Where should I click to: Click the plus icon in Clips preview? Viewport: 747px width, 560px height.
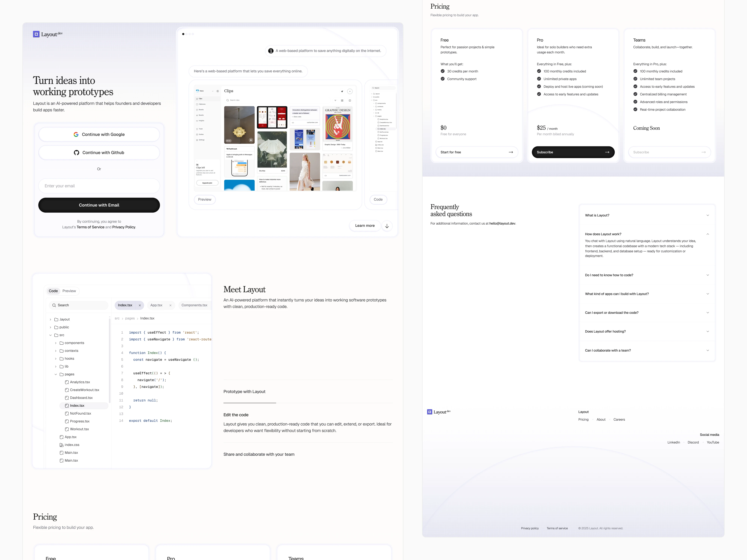(x=350, y=91)
